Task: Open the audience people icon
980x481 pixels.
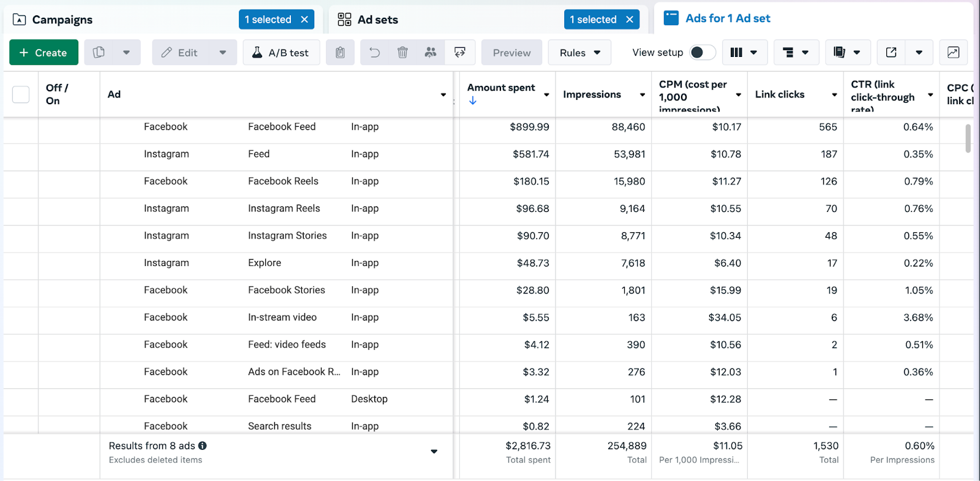Action: click(431, 53)
